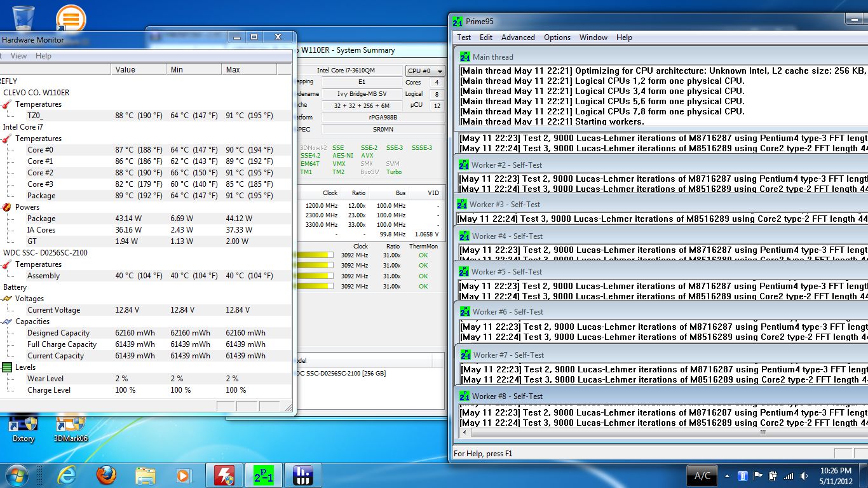The width and height of the screenshot is (868, 488).
Task: Open the Advanced menu in Prime95
Action: [518, 37]
